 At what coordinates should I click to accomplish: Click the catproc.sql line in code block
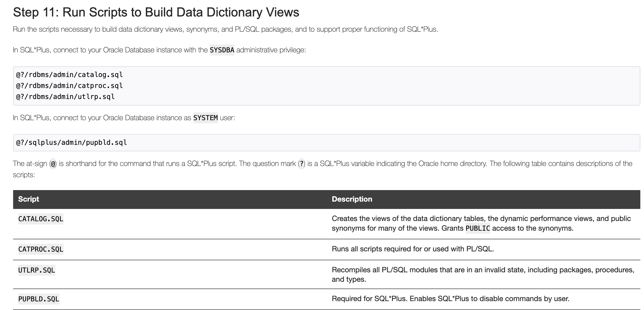[x=69, y=86]
